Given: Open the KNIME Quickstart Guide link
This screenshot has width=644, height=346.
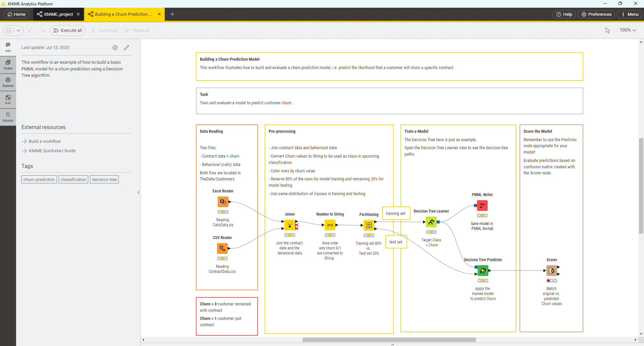Looking at the screenshot, I should point(52,151).
